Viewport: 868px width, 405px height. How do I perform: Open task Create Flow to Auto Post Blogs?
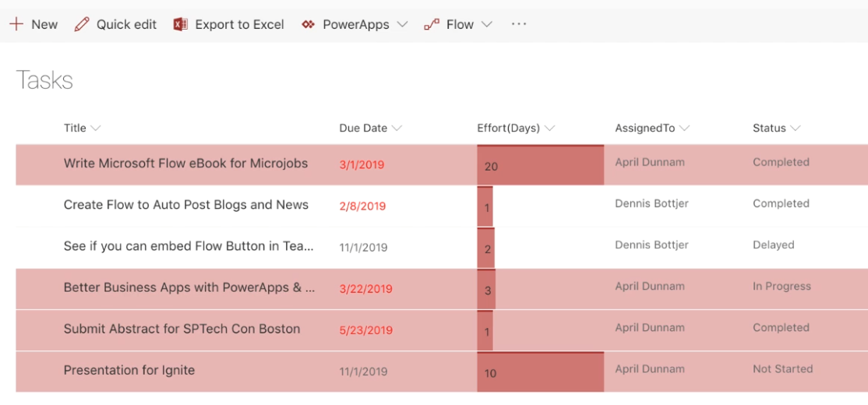pyautogui.click(x=186, y=205)
